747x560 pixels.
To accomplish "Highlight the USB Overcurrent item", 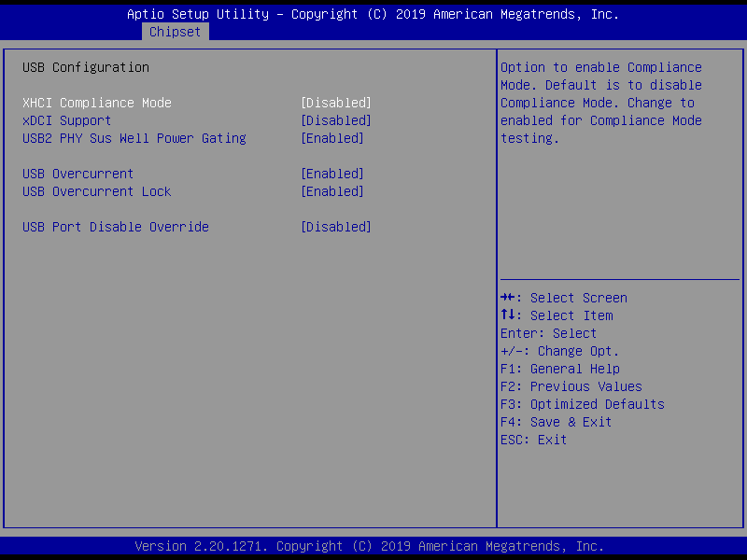I will (x=78, y=174).
